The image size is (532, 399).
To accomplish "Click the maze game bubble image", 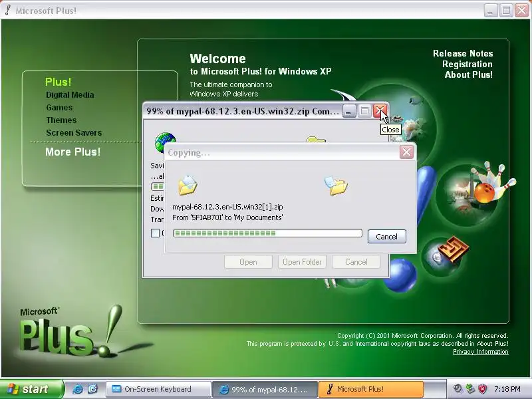I will point(444,256).
